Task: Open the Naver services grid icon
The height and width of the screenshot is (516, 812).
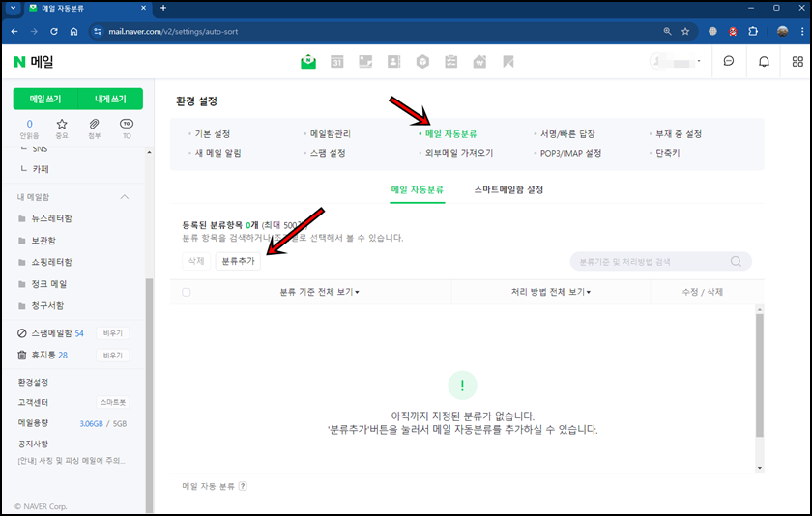Action: tap(798, 62)
